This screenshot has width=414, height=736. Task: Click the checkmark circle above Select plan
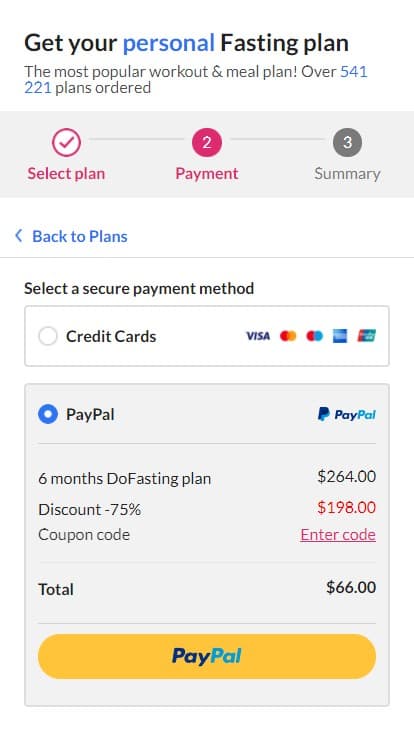(66, 142)
